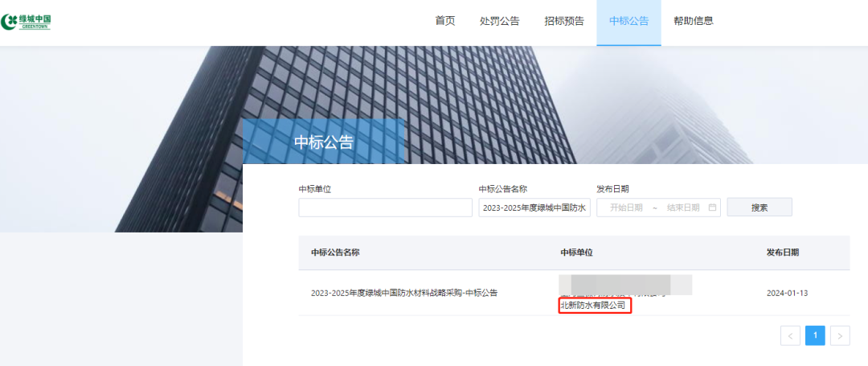Image resolution: width=868 pixels, height=366 pixels.
Task: Open the 帮助信息 menu item
Action: click(694, 21)
